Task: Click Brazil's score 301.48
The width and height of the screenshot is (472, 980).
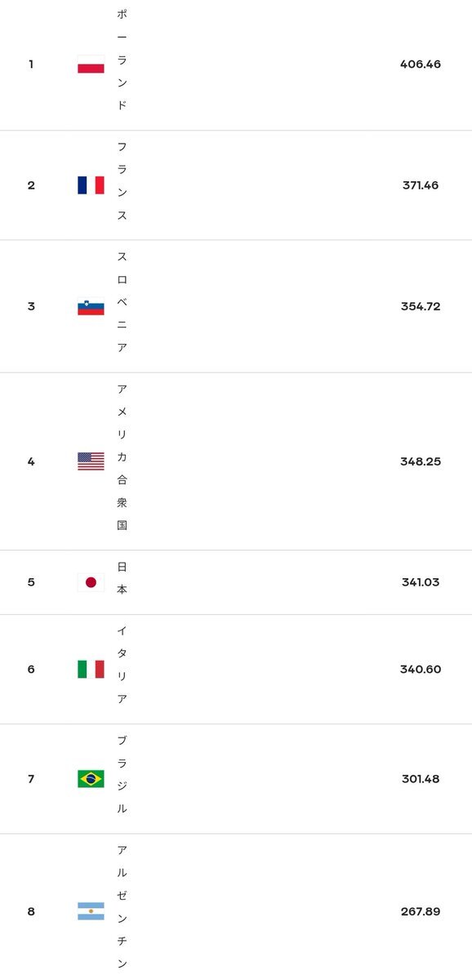Action: click(x=421, y=778)
